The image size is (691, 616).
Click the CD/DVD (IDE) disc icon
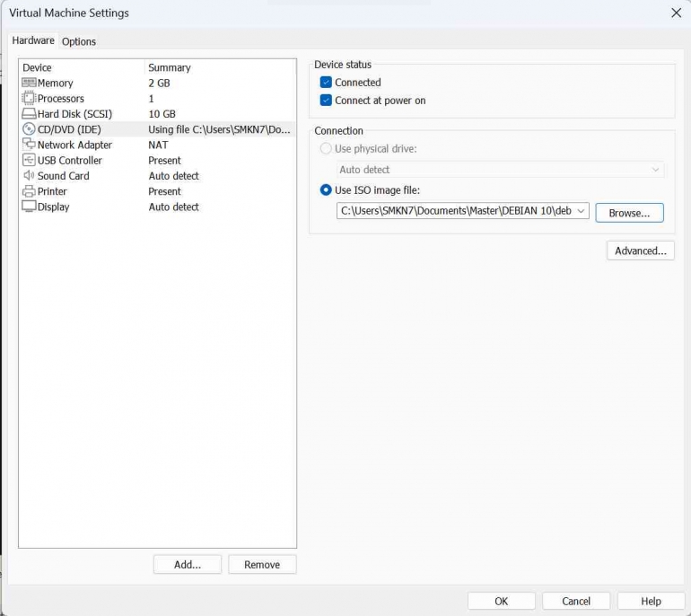tap(29, 129)
